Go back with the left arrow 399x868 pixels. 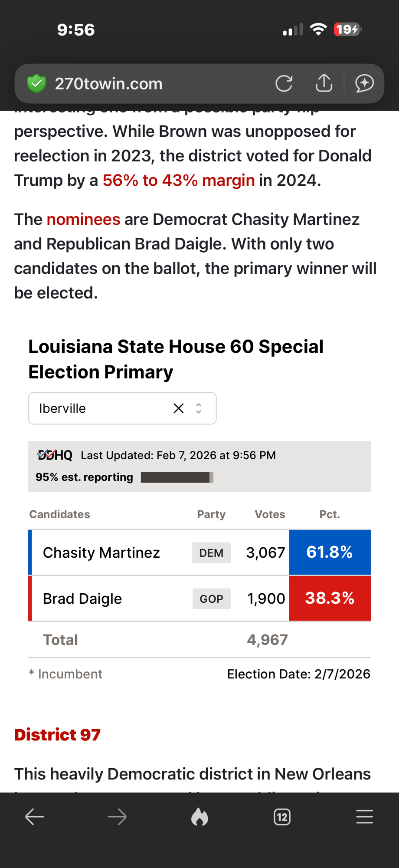click(34, 817)
